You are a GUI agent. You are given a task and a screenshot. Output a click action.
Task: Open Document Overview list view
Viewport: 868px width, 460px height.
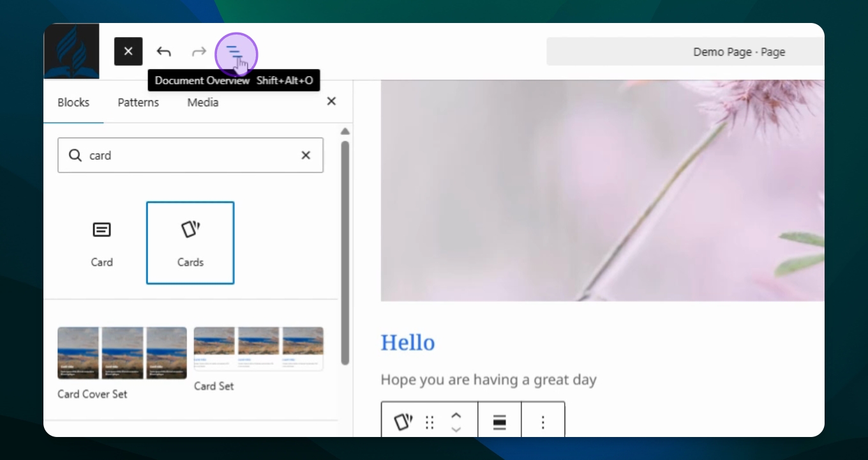point(236,51)
